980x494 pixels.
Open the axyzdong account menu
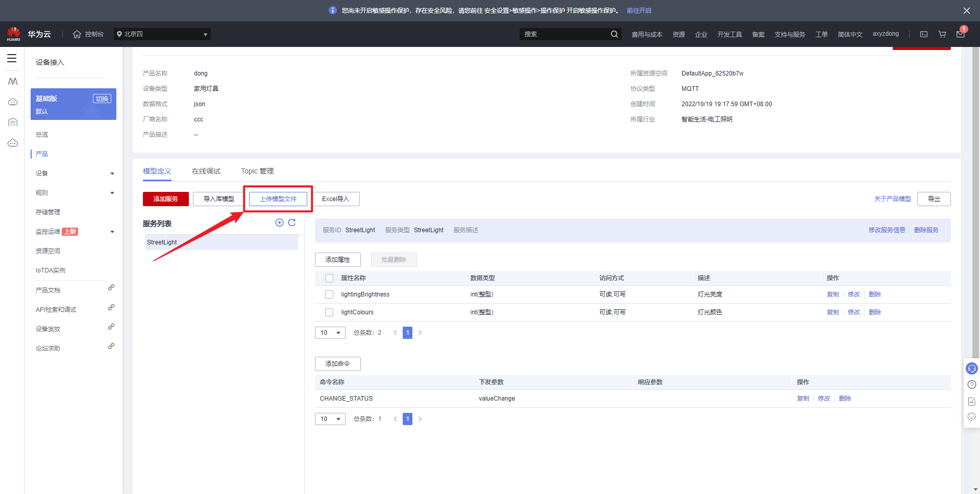(886, 34)
